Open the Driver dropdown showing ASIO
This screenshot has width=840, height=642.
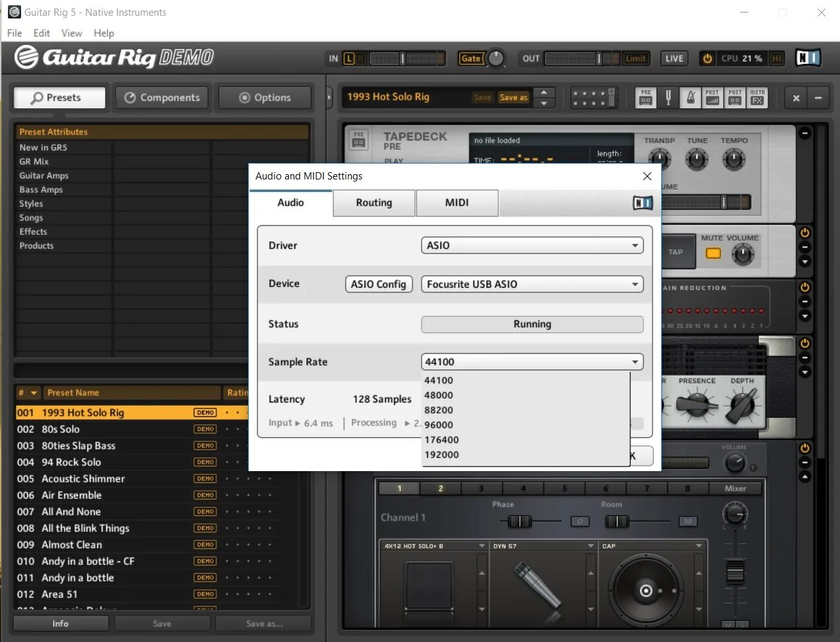[532, 245]
